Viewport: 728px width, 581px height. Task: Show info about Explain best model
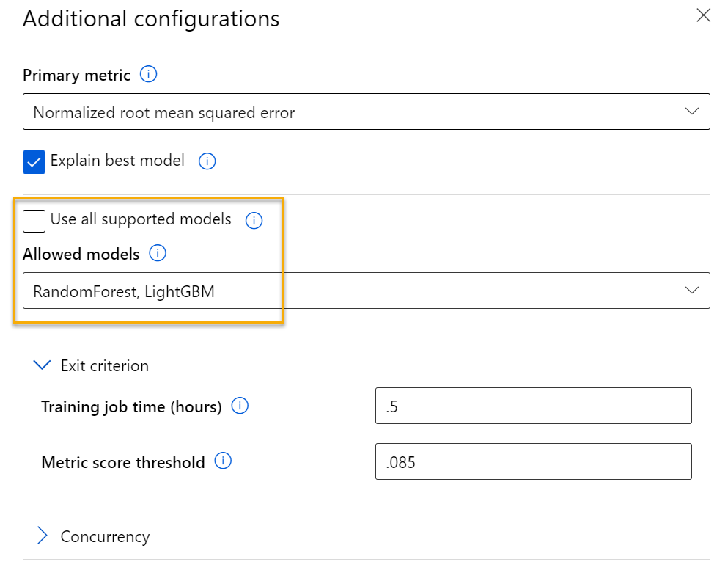click(x=207, y=161)
